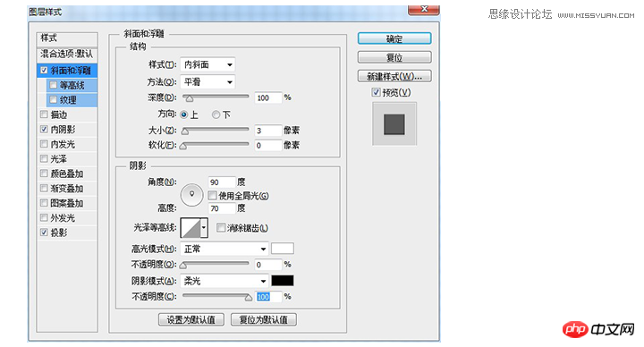
Task: Open the white highlight color swatch
Action: point(282,249)
